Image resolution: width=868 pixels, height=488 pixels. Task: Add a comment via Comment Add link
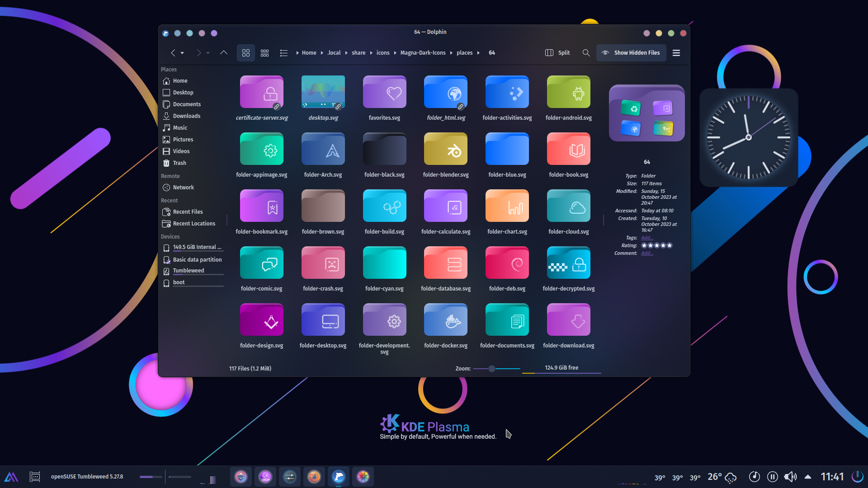pos(647,253)
